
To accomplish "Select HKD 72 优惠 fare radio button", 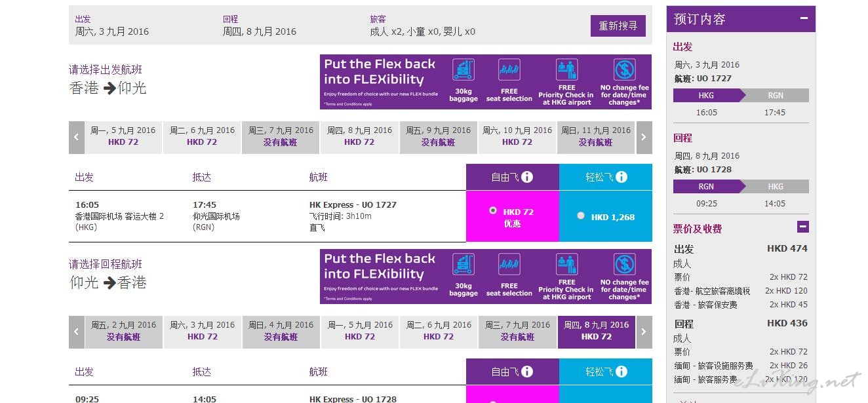I will [x=493, y=211].
